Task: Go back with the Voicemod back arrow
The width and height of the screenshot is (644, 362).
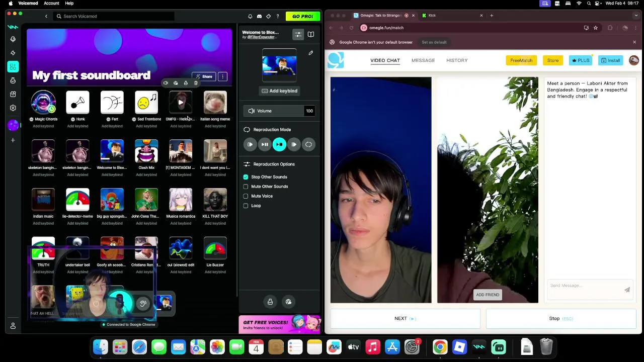Action: coord(46,16)
